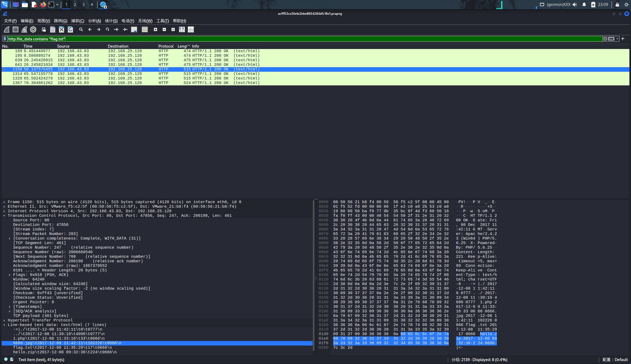Open the 分析(A) menu
Screen dimensions: 631x364
coord(94,21)
